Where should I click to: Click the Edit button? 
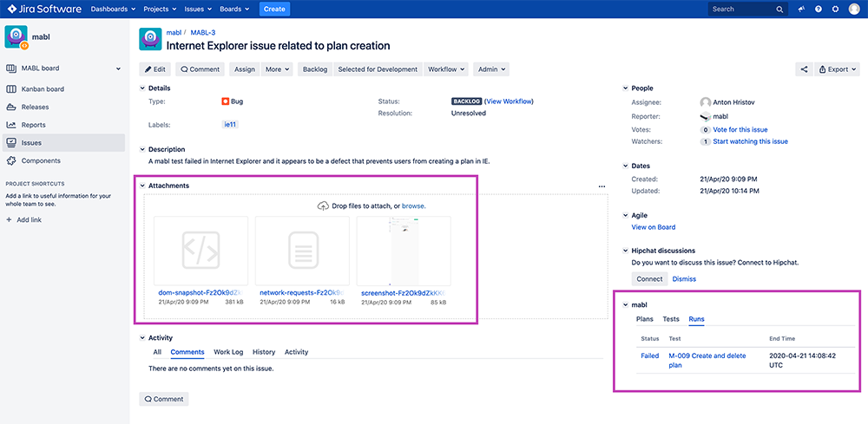pyautogui.click(x=155, y=69)
